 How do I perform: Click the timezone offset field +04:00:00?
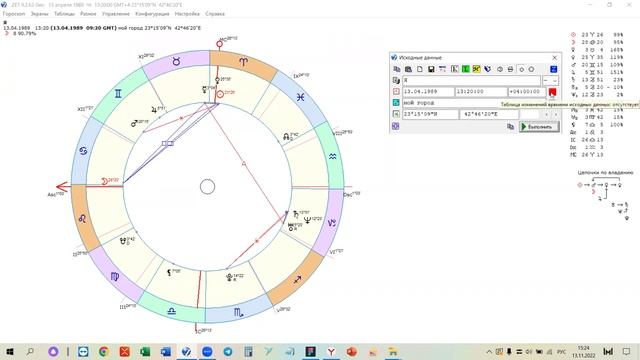point(527,91)
